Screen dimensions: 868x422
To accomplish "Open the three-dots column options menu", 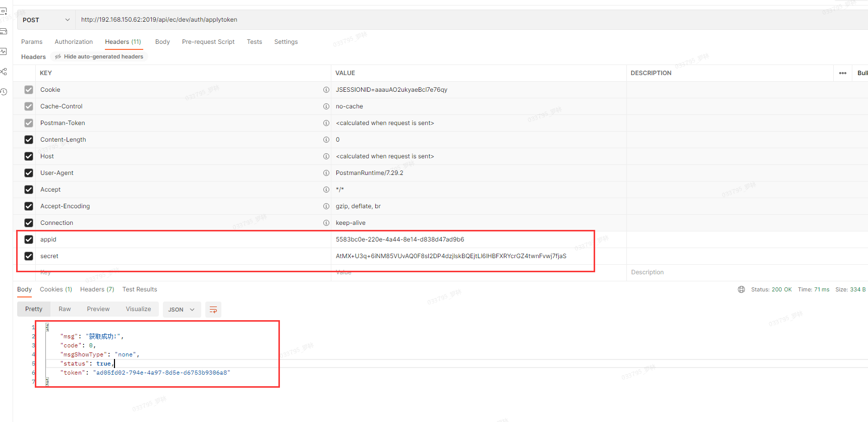I will pos(843,73).
